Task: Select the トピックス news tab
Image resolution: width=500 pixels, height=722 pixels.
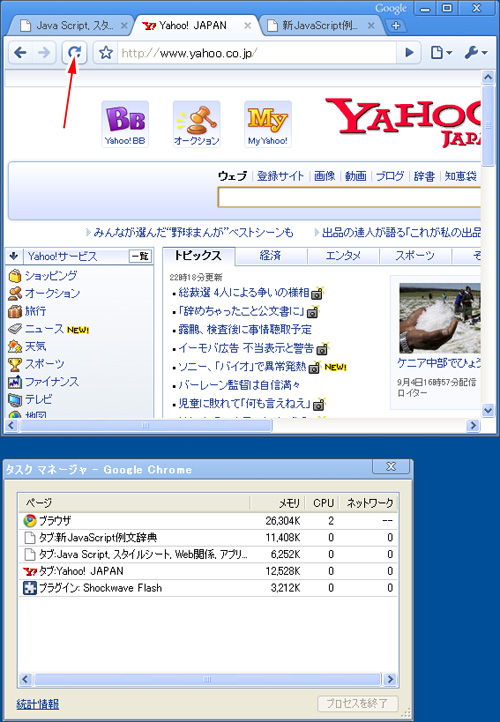Action: 198,256
